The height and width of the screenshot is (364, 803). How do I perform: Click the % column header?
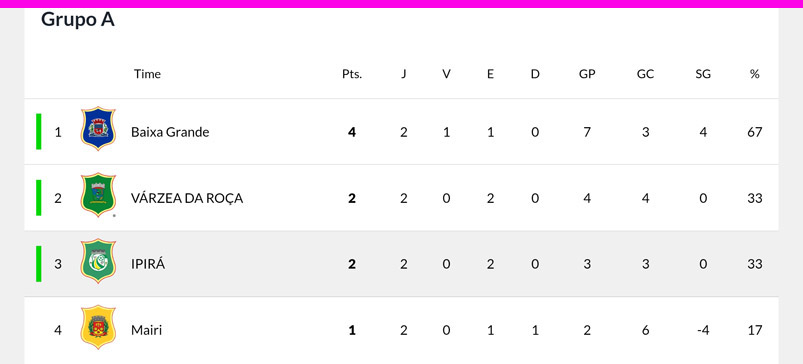754,74
